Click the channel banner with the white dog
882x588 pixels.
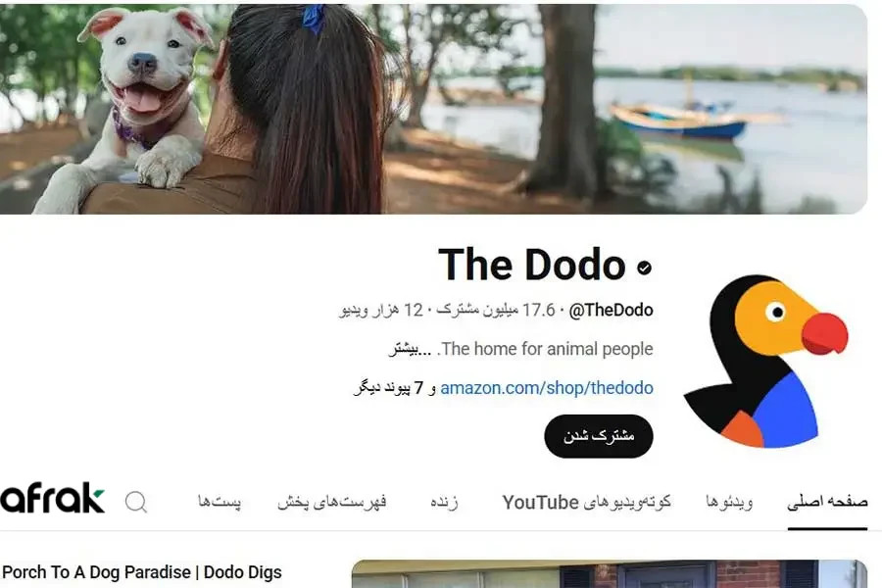click(433, 109)
